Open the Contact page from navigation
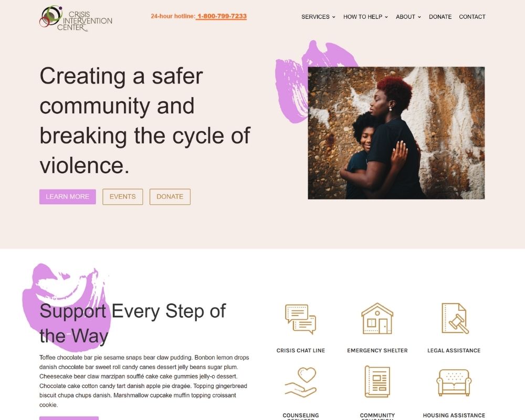The width and height of the screenshot is (525, 420). [472, 17]
